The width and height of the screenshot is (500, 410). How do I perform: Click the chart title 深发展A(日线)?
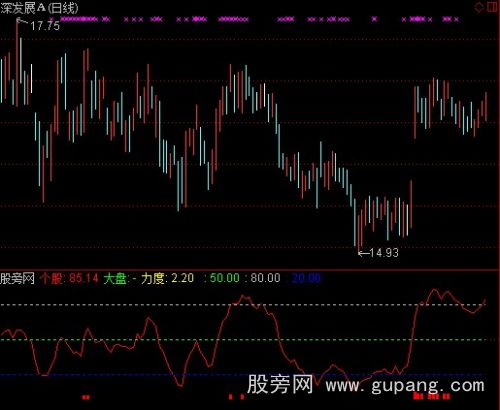[39, 8]
